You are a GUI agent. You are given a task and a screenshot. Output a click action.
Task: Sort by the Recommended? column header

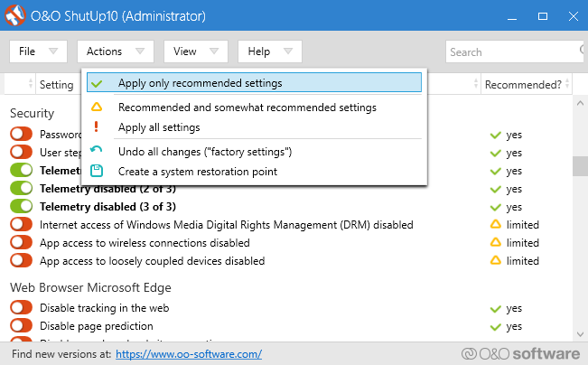point(527,84)
